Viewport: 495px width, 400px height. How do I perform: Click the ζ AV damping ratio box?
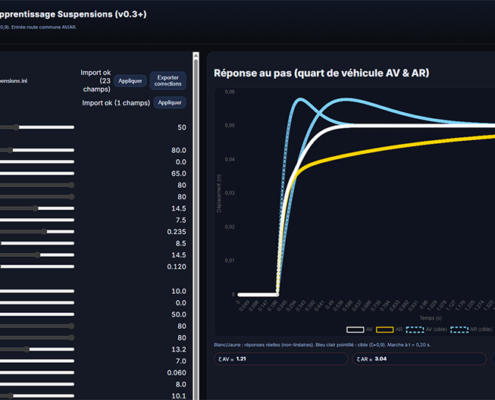point(281,359)
